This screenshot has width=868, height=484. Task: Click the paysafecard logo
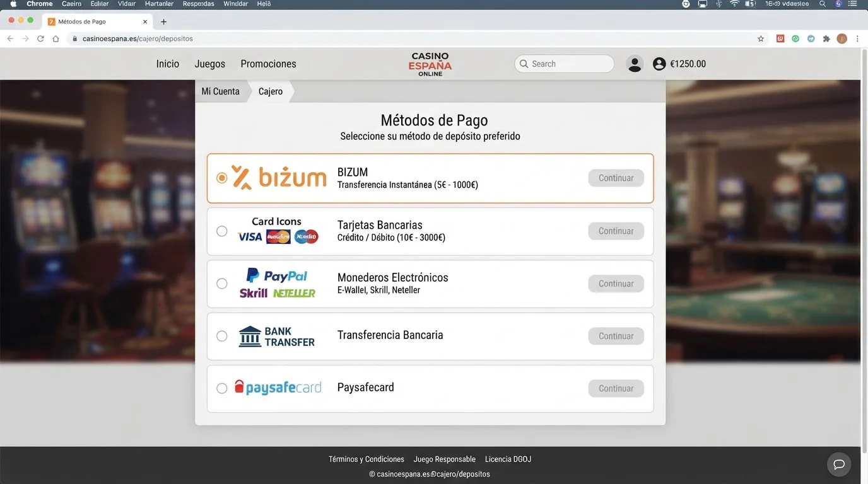pyautogui.click(x=278, y=388)
